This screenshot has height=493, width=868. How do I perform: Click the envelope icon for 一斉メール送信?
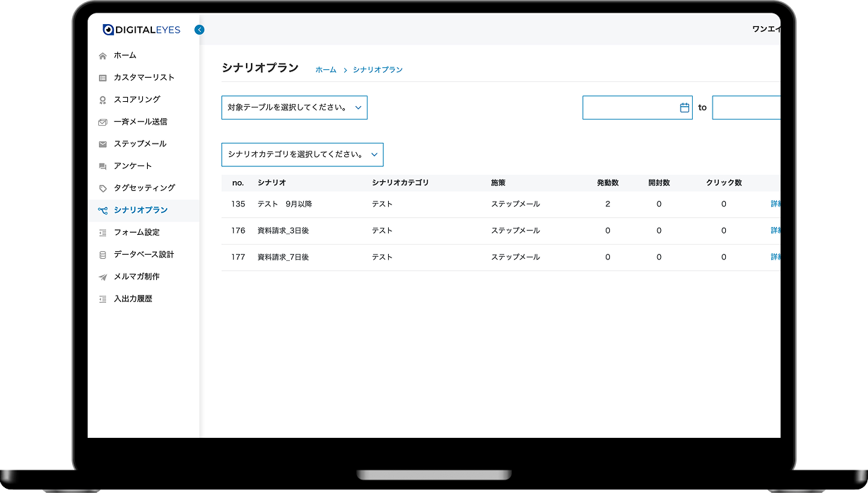tap(103, 122)
